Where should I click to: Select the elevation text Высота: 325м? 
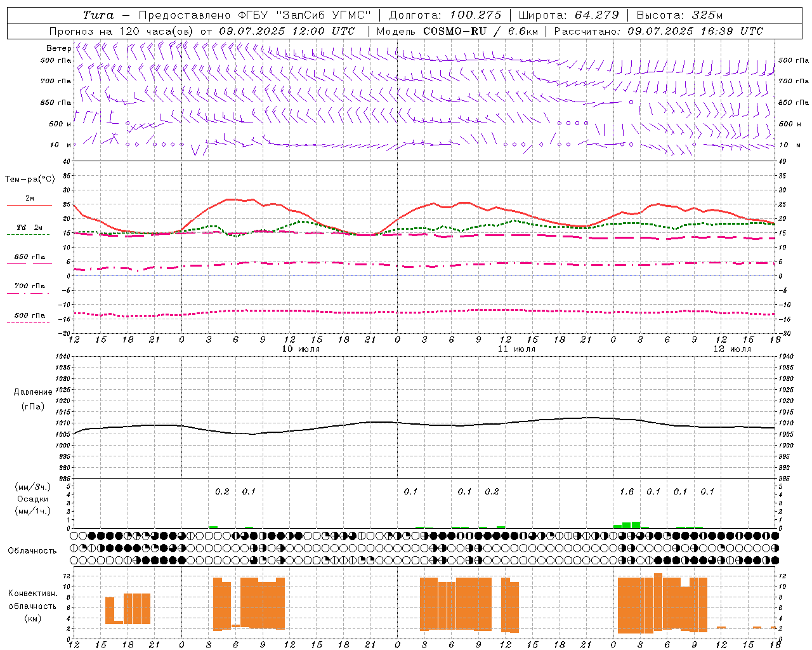pos(679,15)
